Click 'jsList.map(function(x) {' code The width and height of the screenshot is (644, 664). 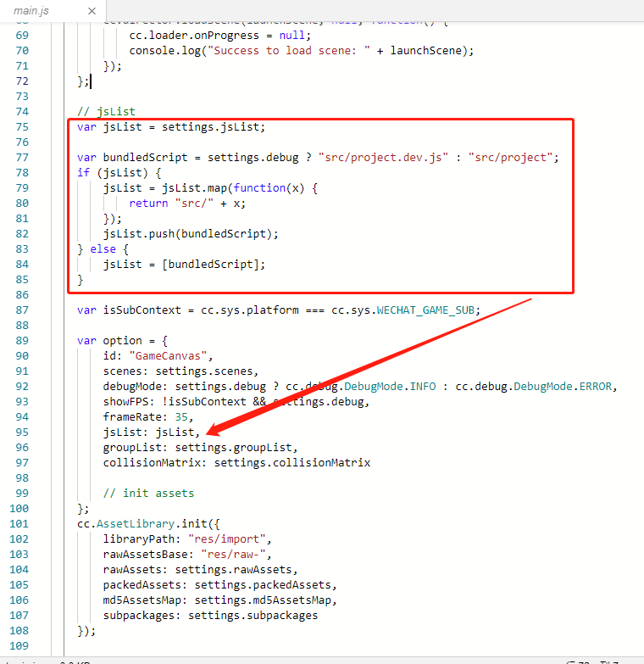[x=240, y=188]
